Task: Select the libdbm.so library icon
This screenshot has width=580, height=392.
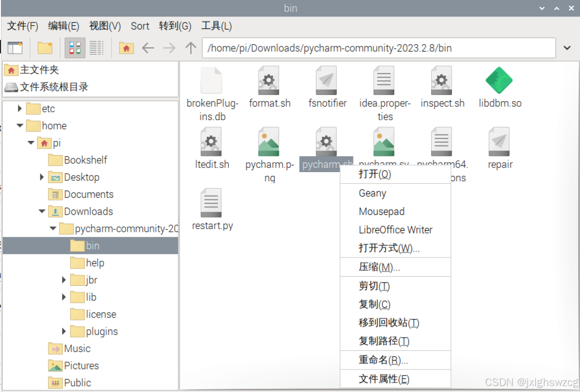Action: point(500,80)
